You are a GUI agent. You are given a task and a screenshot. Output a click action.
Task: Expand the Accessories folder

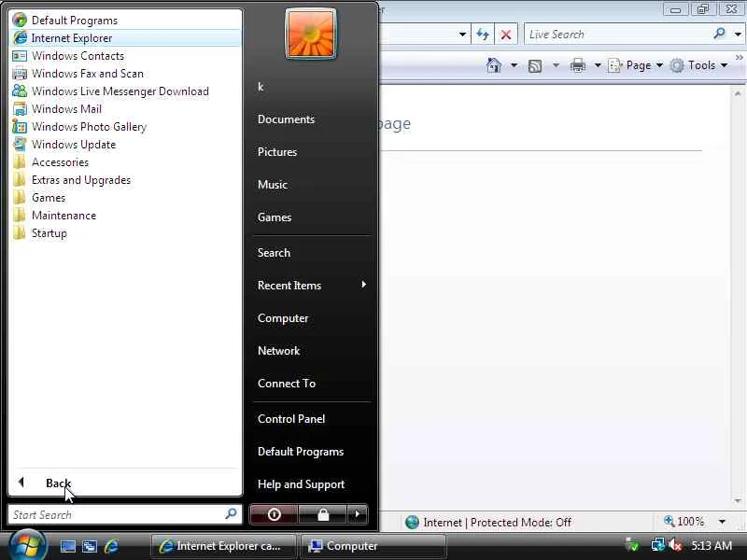click(x=125, y=161)
